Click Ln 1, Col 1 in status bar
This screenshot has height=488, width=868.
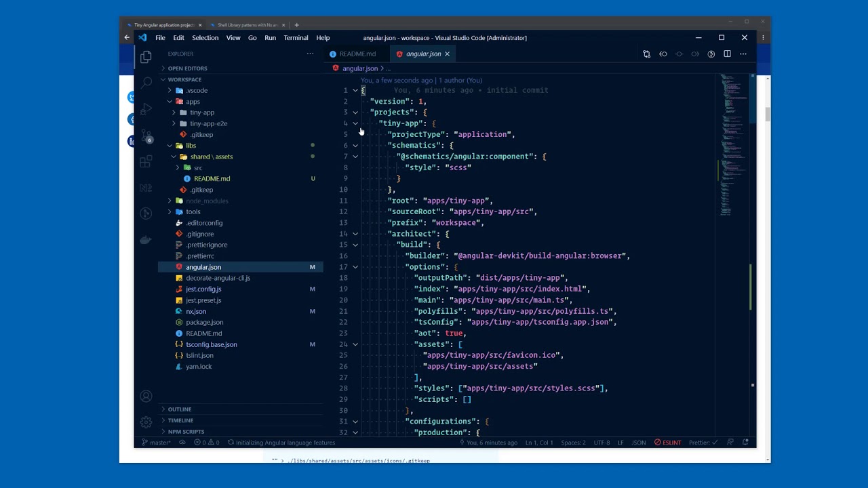click(539, 443)
